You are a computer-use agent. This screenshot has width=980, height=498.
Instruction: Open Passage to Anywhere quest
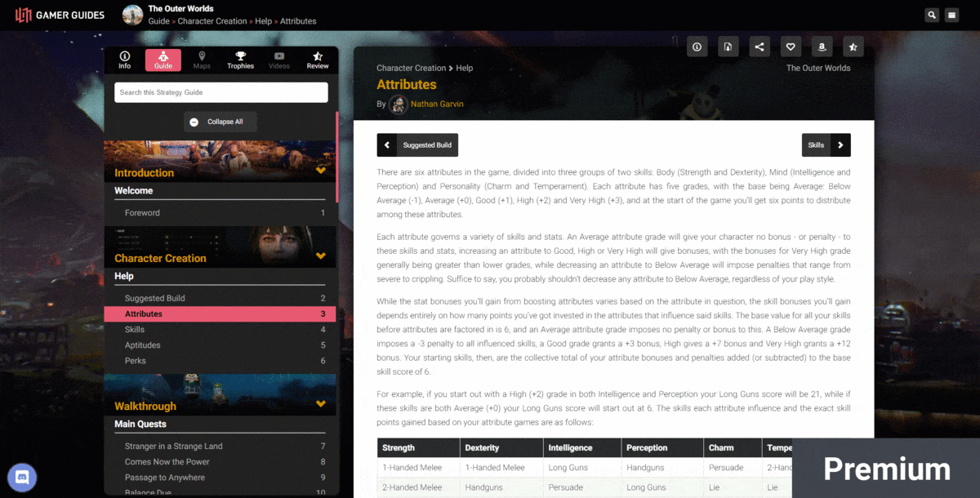click(220, 478)
